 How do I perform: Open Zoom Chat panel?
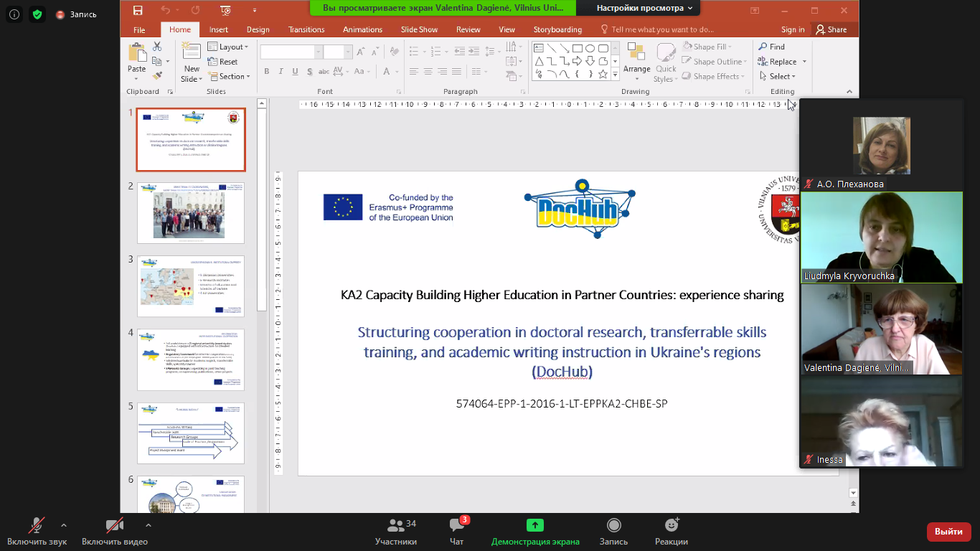point(456,532)
